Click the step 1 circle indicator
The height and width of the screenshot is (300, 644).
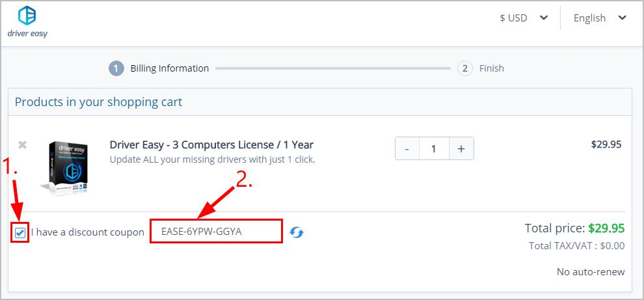point(116,68)
